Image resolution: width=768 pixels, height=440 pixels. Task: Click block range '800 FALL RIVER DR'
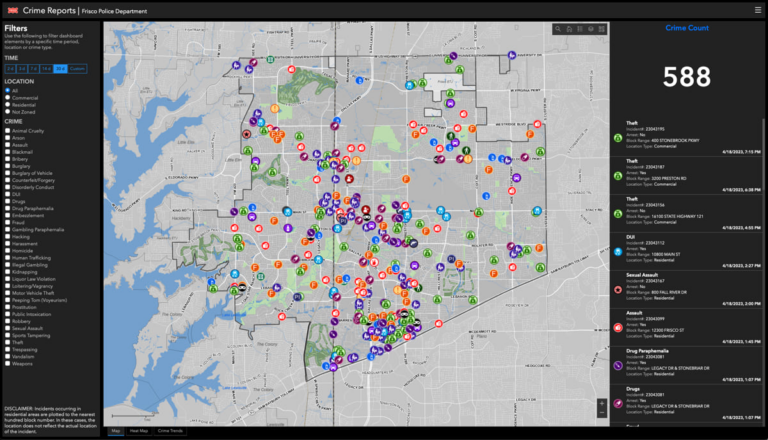(670, 293)
